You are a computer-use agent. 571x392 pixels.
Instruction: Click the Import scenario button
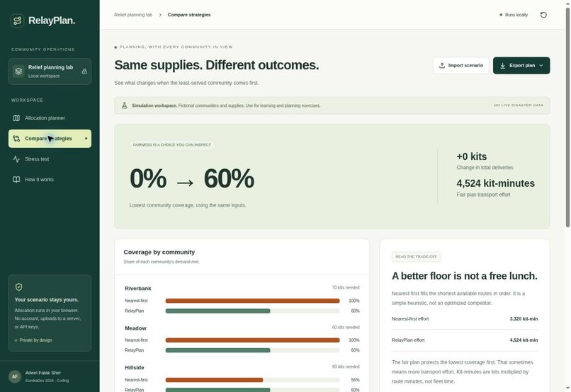pyautogui.click(x=461, y=66)
